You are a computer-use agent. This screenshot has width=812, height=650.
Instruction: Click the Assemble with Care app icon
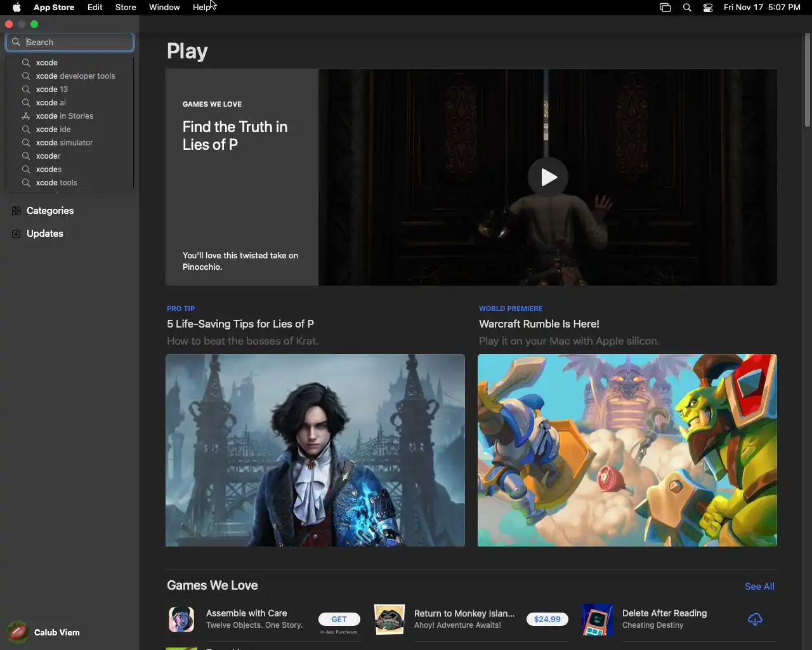[x=181, y=620]
